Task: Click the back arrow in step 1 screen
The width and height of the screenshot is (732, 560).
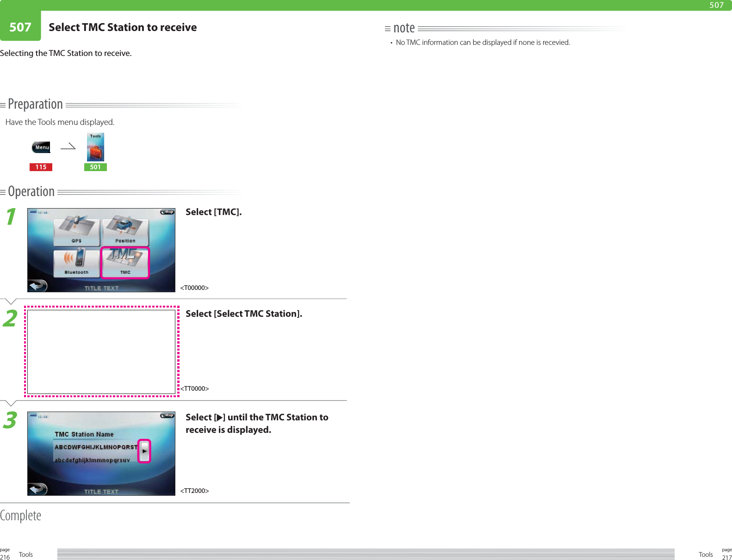Action: [x=37, y=285]
